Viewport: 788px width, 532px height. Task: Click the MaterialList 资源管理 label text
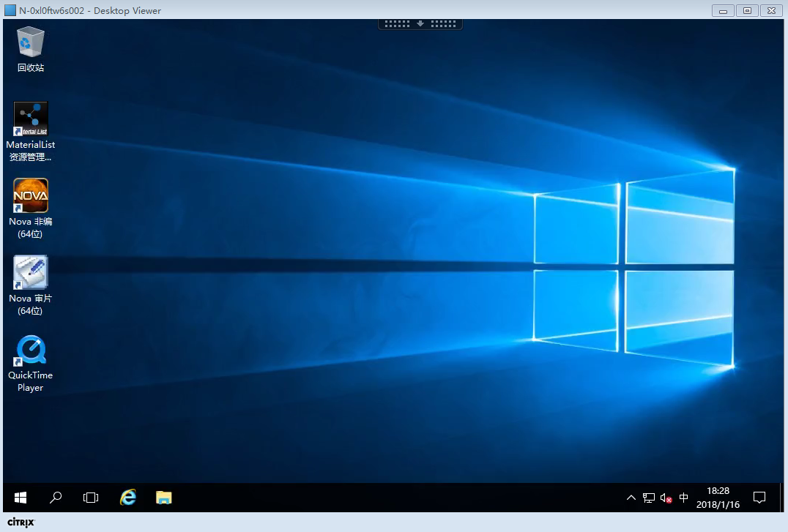[31, 151]
